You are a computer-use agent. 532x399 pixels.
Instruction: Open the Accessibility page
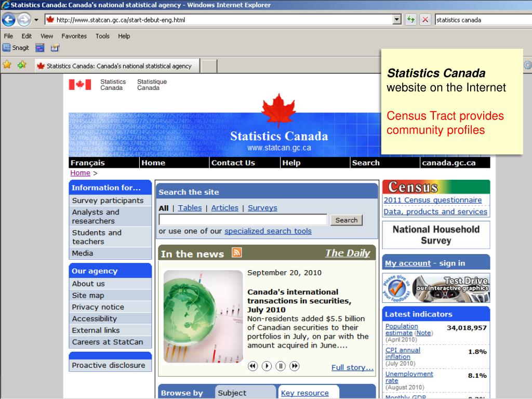pos(95,318)
